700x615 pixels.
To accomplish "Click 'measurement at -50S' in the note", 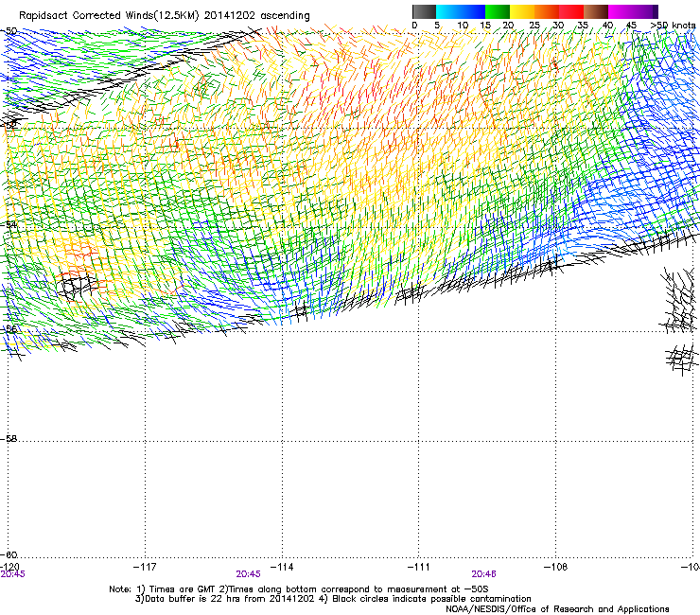I will coord(437,589).
